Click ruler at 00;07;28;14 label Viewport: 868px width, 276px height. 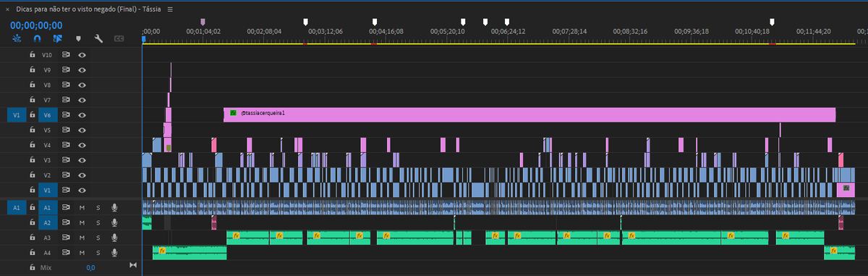click(x=570, y=32)
